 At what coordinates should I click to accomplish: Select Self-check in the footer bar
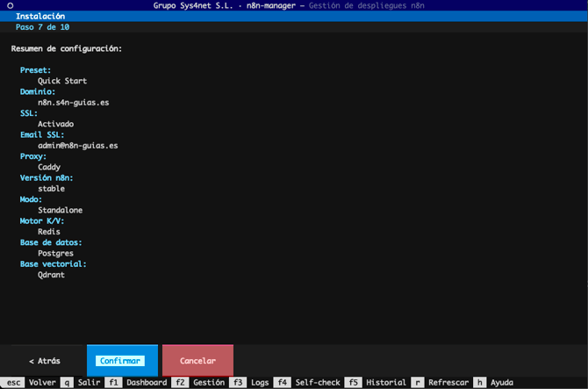coord(316,383)
